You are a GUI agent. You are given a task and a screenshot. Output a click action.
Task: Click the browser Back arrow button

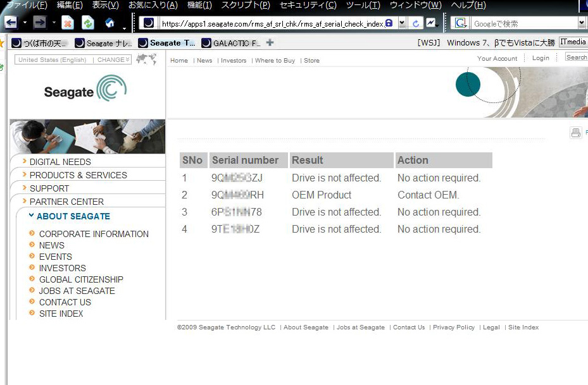tap(11, 23)
